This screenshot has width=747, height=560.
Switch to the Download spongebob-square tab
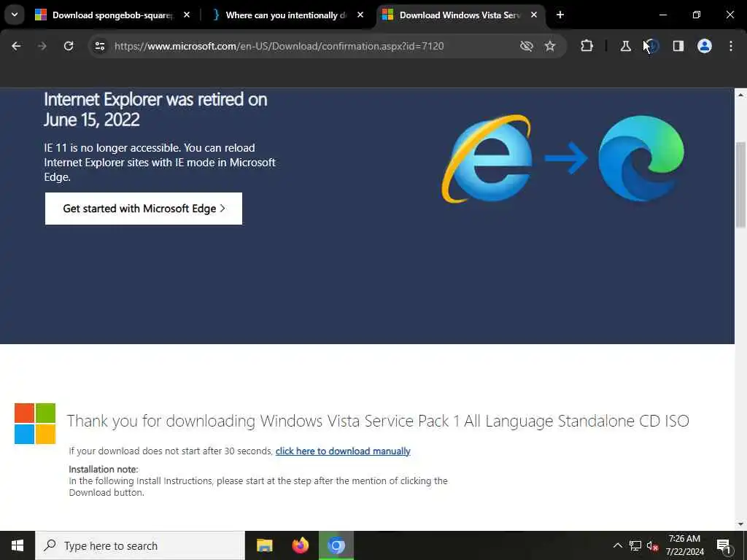point(113,15)
